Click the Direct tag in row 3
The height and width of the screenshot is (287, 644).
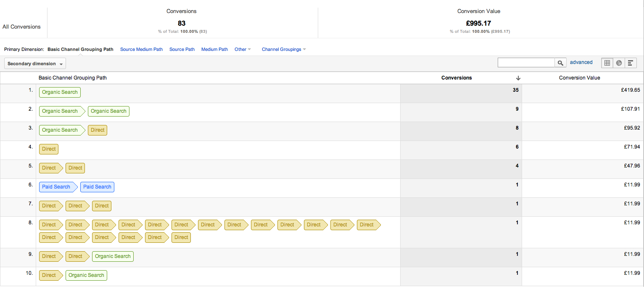98,130
